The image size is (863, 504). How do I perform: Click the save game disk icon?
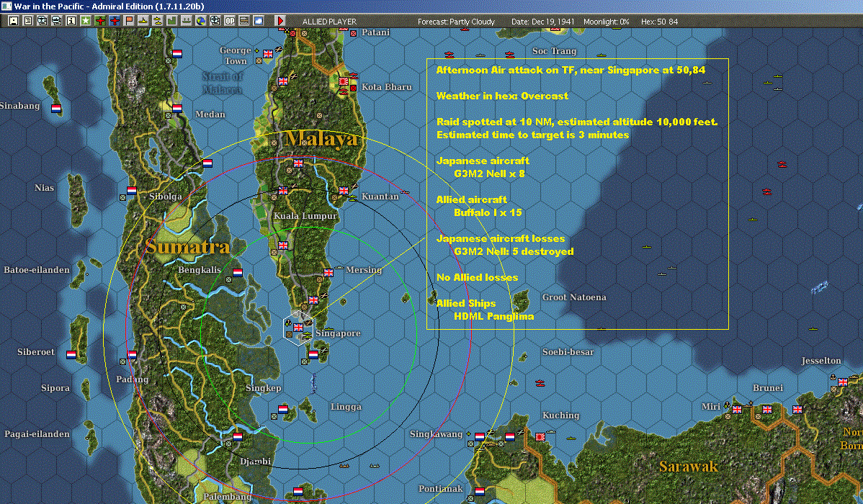point(14,21)
